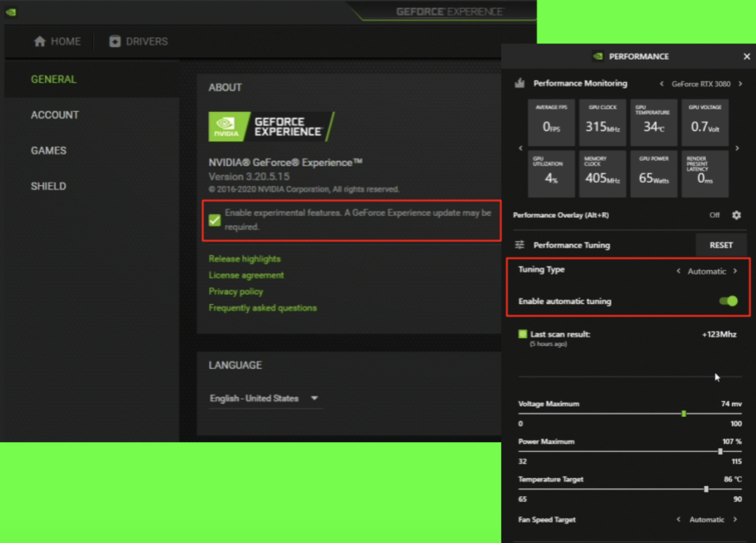The width and height of the screenshot is (756, 543).
Task: Open Frequently asked questions link
Action: coord(263,308)
